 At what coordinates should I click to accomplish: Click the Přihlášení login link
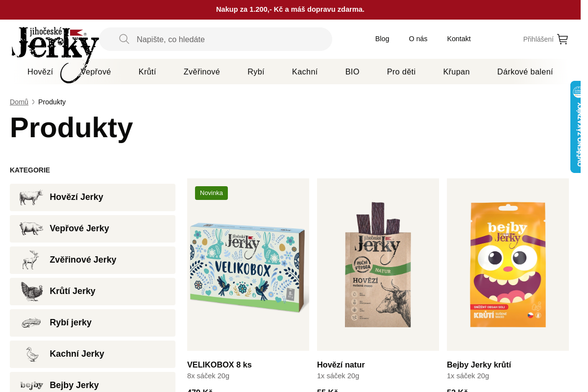538,39
